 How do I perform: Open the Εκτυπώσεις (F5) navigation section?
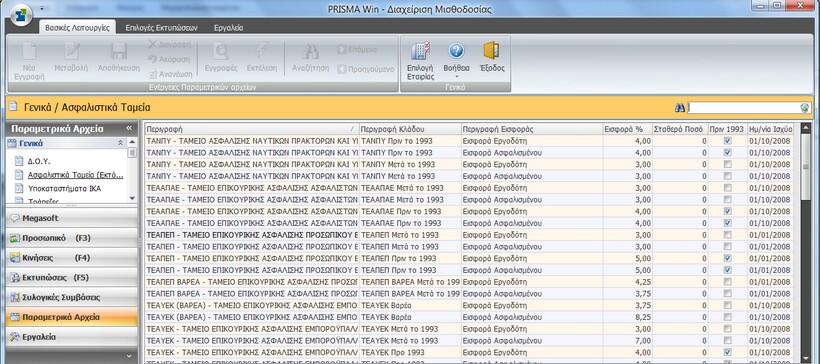[x=72, y=277]
